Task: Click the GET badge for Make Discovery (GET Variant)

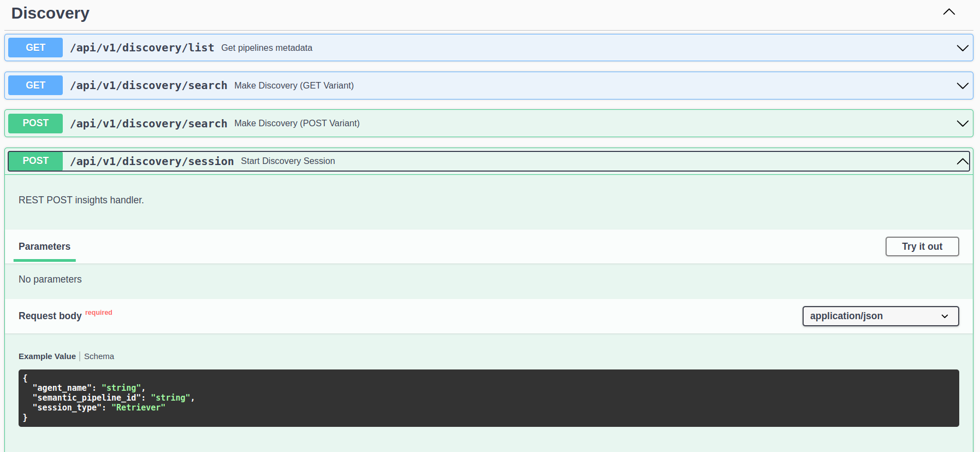Action: [35, 85]
